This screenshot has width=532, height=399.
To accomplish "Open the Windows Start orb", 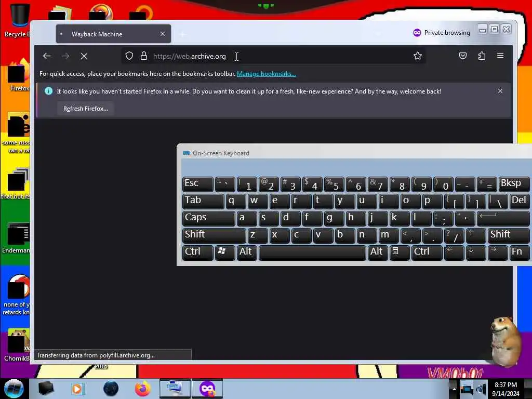I will (14, 389).
